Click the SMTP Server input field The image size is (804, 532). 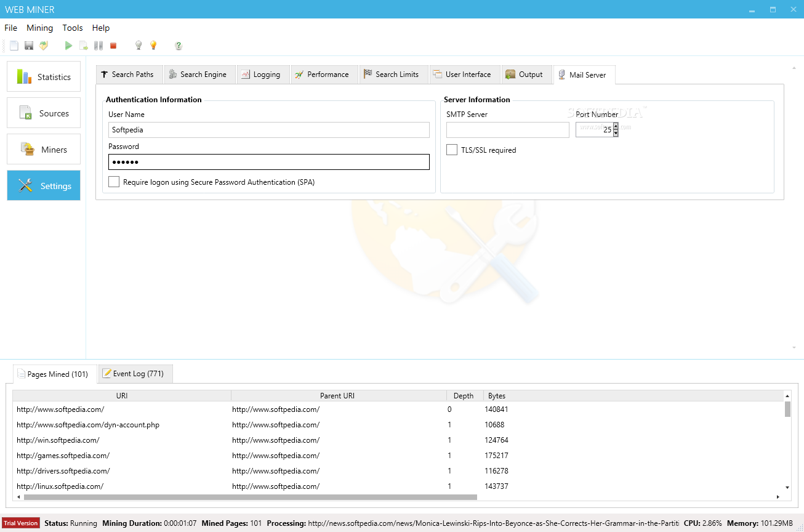(508, 130)
